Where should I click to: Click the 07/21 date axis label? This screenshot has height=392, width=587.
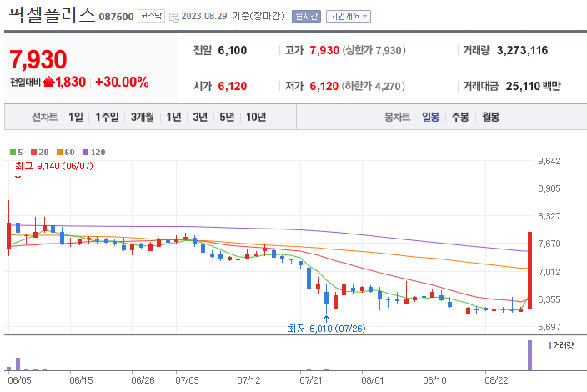click(310, 380)
